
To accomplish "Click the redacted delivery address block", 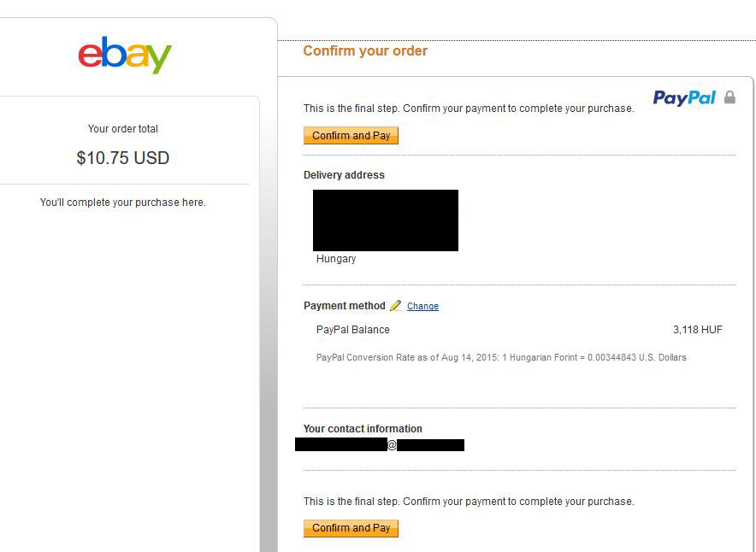I will pos(386,220).
